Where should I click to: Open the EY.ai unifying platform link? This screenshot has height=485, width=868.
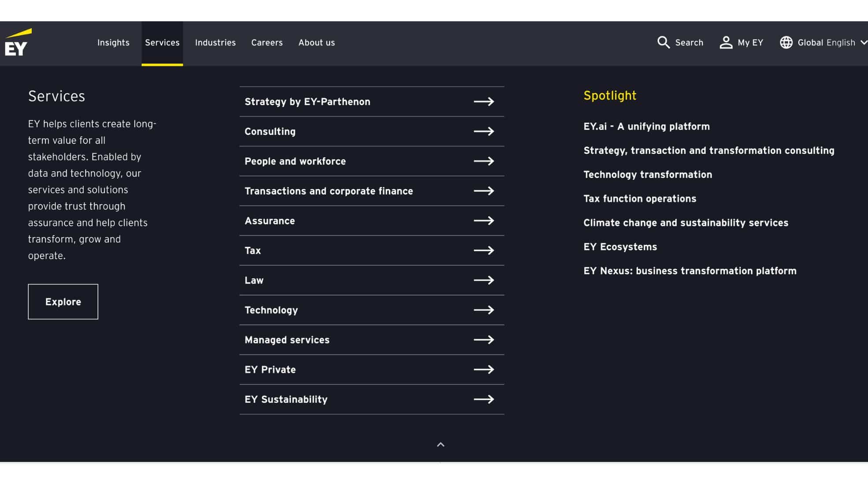[646, 127]
